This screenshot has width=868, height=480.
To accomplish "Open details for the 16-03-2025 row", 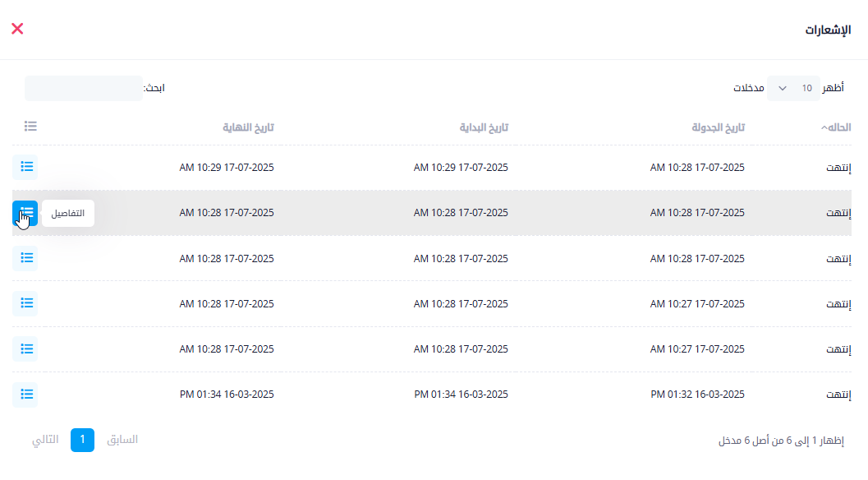I will [x=25, y=395].
